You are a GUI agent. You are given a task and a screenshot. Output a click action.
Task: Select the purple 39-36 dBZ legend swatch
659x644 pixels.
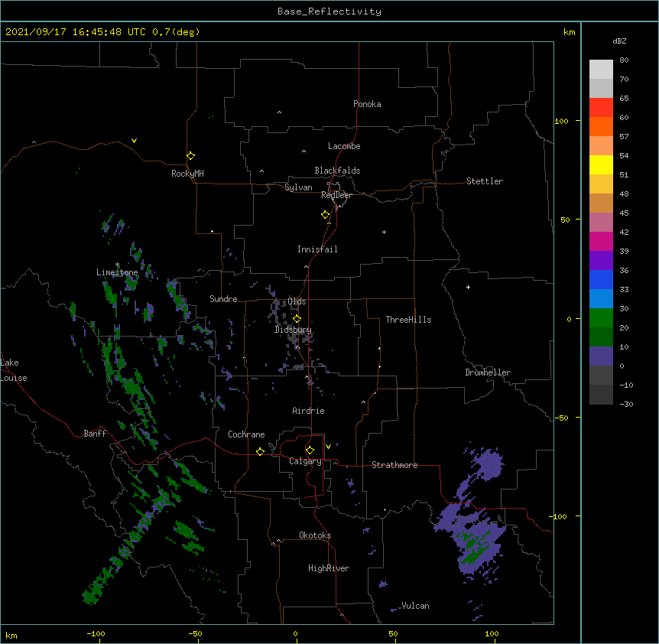601,261
